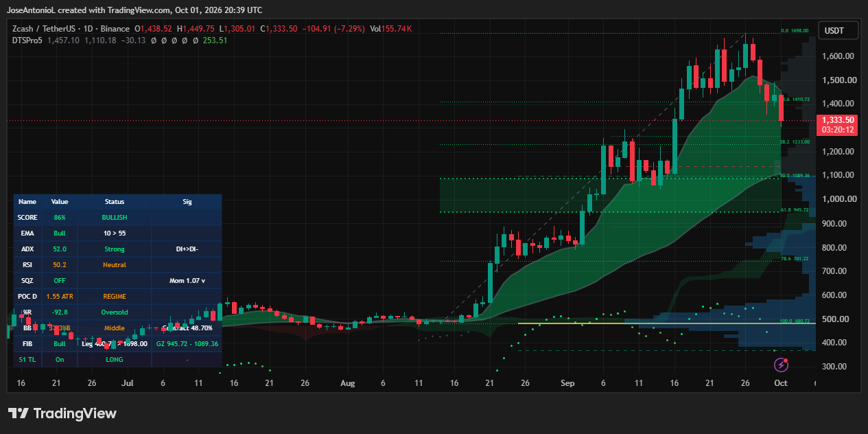
Task: Click the 1,100.00 price axis label
Action: 837,175
